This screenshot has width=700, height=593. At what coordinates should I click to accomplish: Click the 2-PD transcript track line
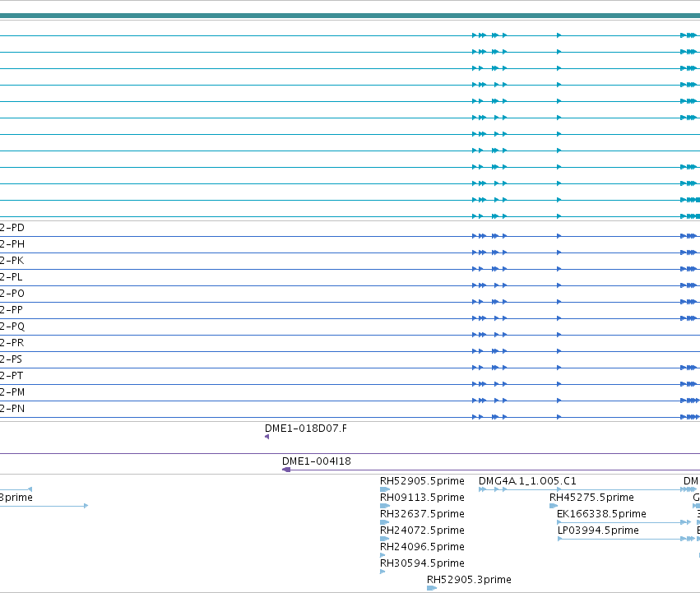point(350,237)
